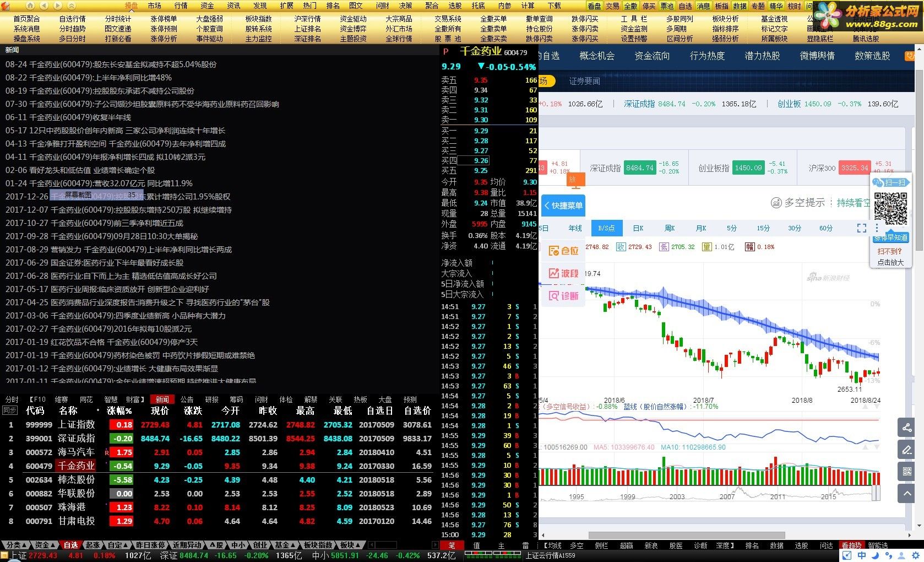This screenshot has height=562, width=924.
Task: Click the moon icon in the tray
Action: tap(874, 556)
